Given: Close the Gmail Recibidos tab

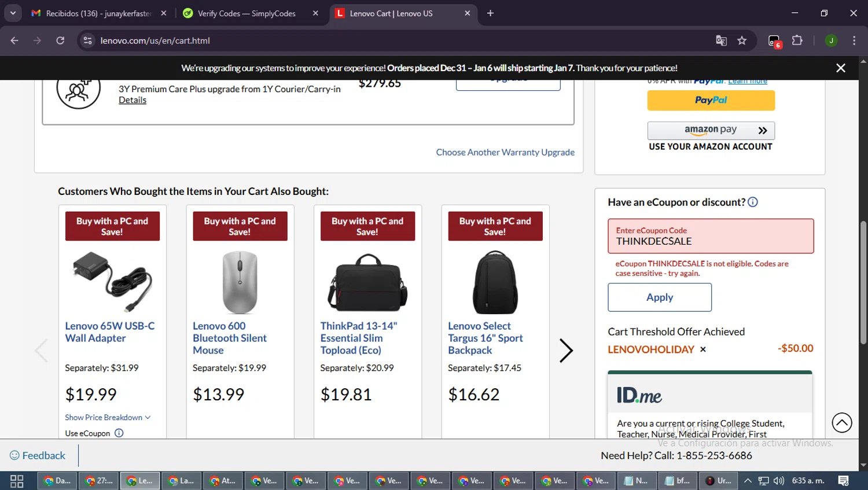Looking at the screenshot, I should 164,13.
